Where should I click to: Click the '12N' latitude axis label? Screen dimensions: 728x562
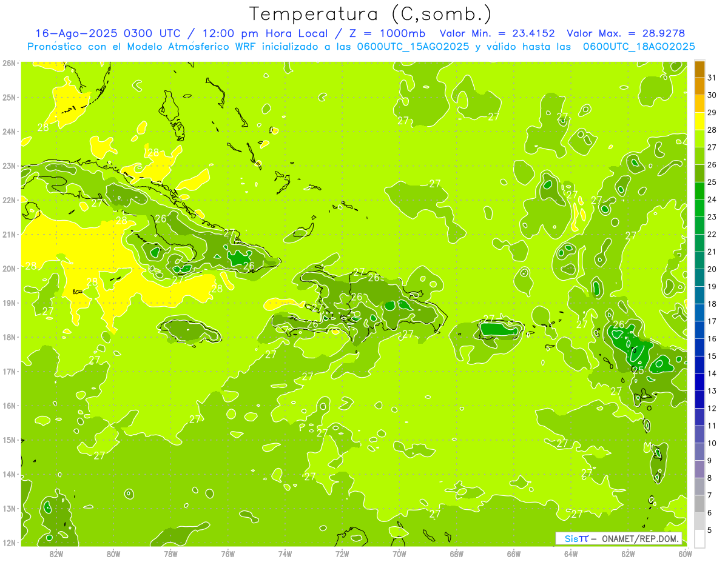(x=9, y=543)
